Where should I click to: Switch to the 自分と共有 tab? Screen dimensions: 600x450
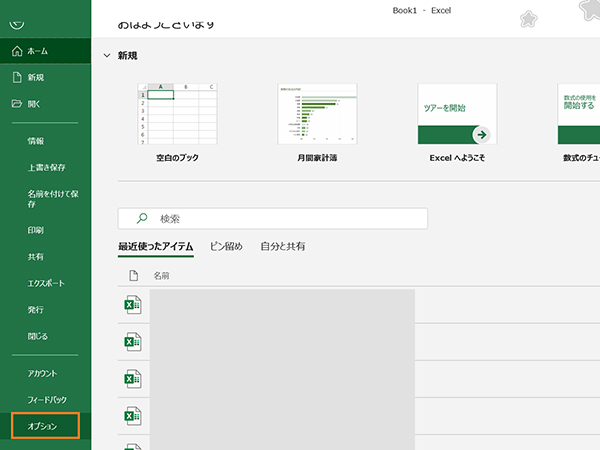(283, 246)
